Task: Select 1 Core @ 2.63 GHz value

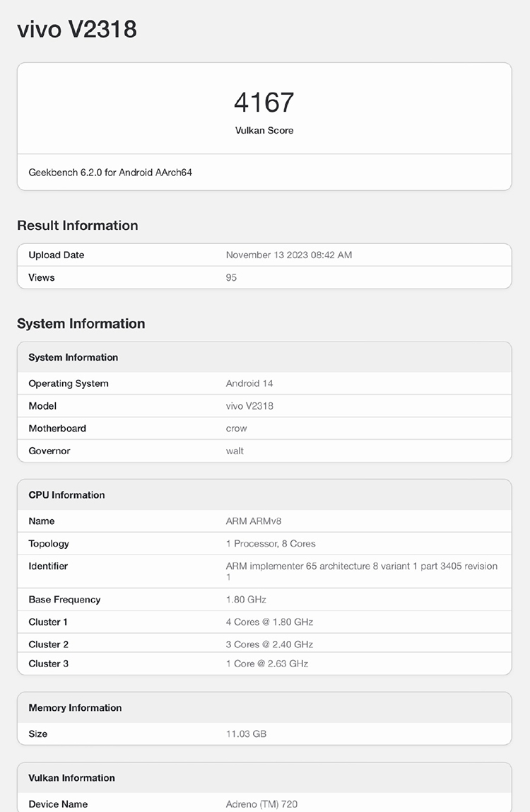Action: point(267,664)
